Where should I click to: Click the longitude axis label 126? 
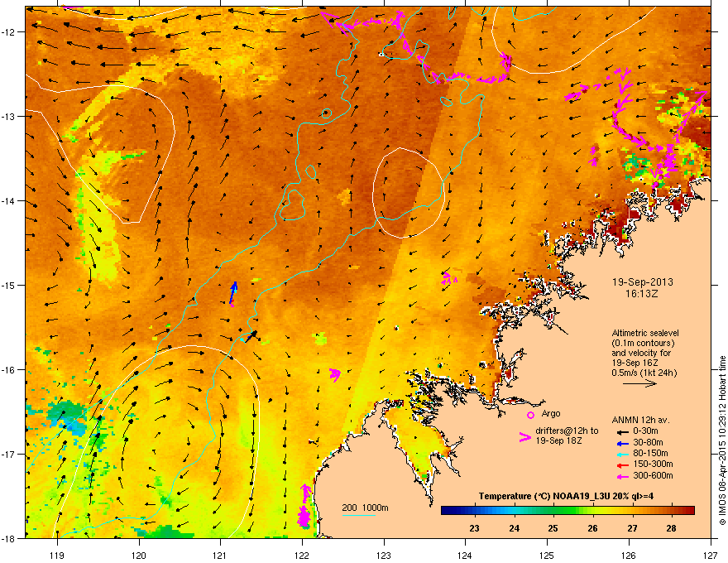(x=629, y=555)
